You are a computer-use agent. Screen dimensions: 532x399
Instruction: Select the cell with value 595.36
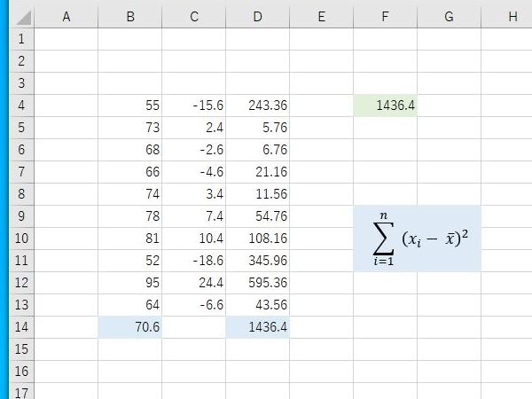[257, 283]
